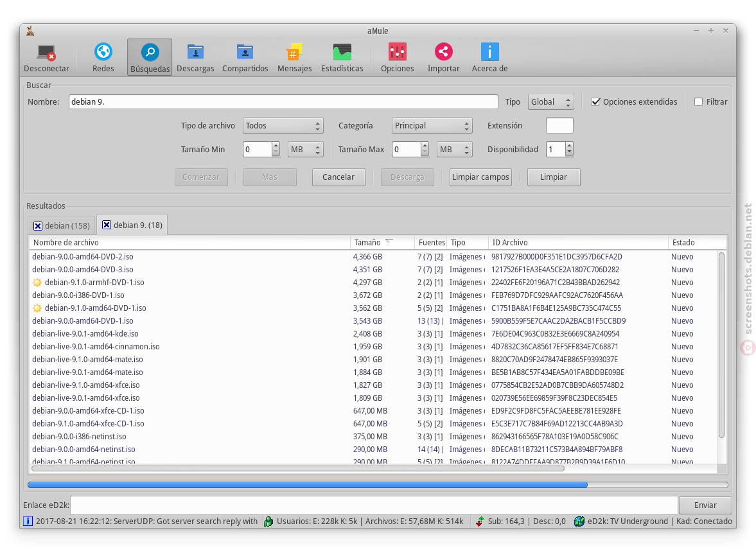
Task: Click the Tamaño Max value spinner arrows
Action: click(425, 150)
